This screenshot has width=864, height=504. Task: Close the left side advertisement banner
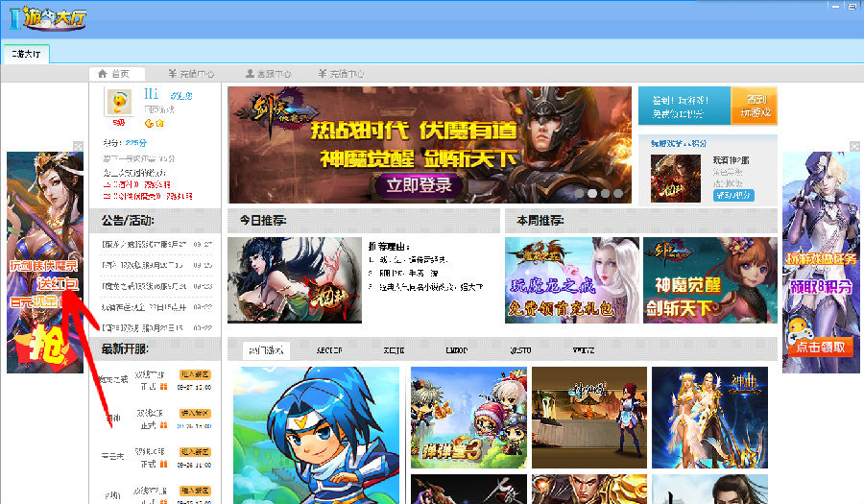point(79,147)
